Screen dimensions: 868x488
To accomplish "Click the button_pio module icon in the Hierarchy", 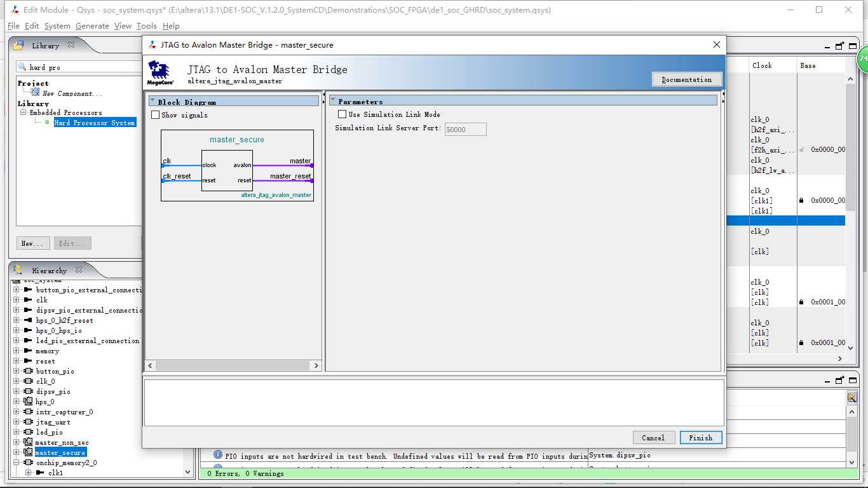I will 28,371.
